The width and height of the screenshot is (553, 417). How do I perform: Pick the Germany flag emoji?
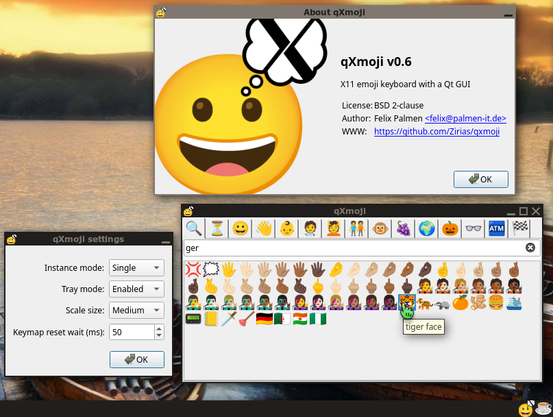[265, 319]
